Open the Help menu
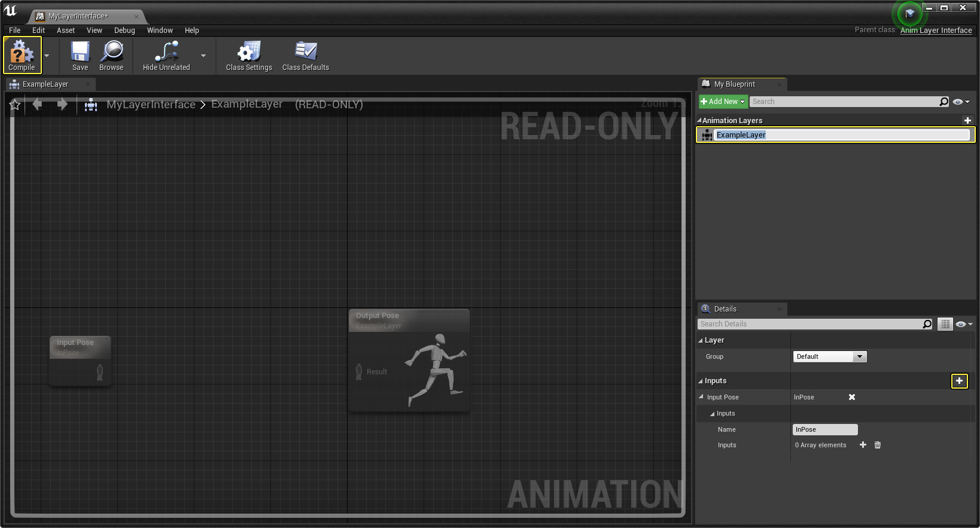 coord(191,30)
